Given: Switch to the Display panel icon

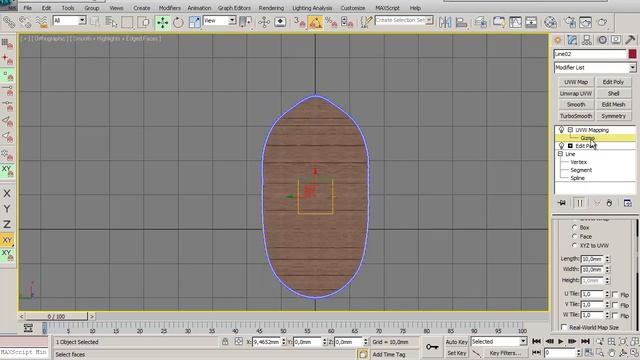Looking at the screenshot, I should [x=616, y=40].
